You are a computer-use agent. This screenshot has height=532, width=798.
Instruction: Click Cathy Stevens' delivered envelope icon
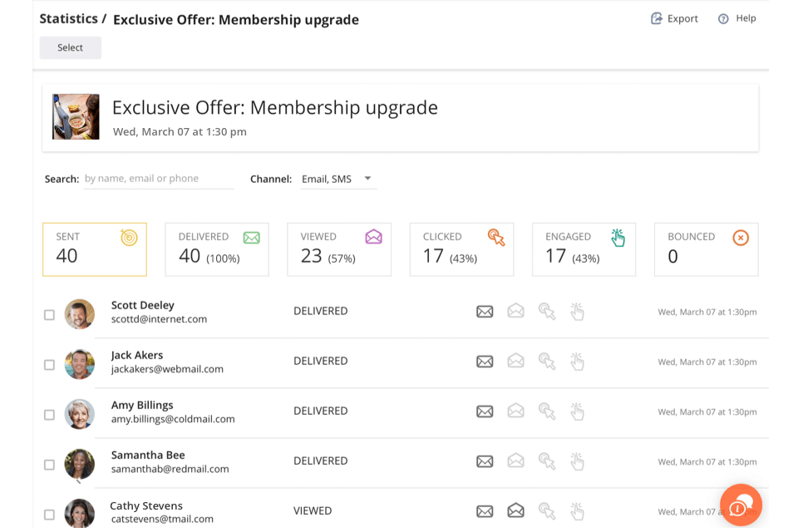click(485, 511)
